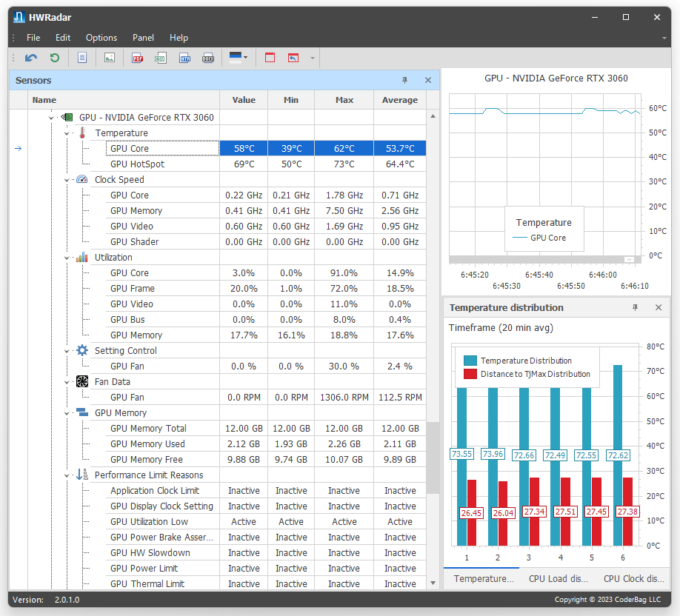Click the GPU Memory icon

click(x=82, y=412)
